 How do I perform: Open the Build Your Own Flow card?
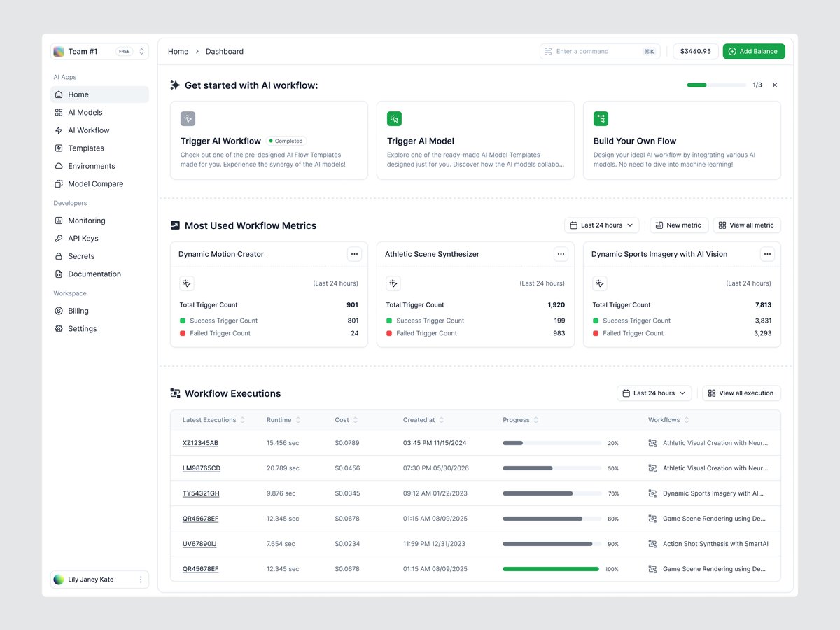[x=682, y=140]
